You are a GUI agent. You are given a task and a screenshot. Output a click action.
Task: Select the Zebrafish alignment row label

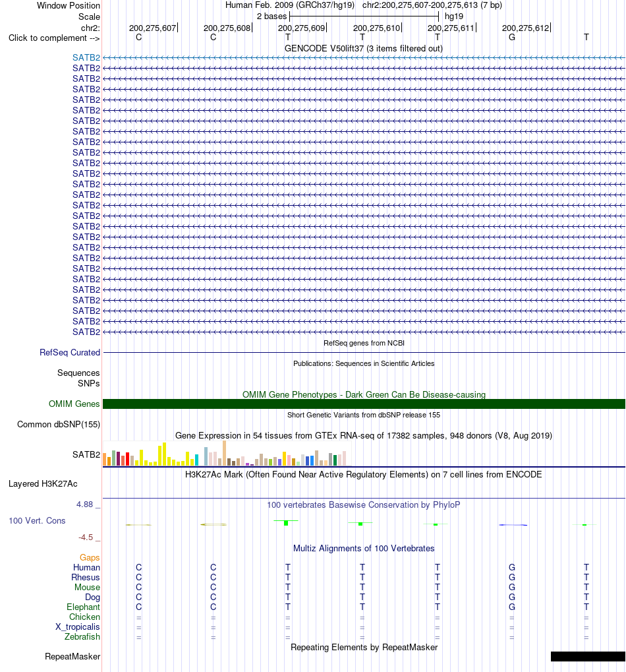pos(82,636)
